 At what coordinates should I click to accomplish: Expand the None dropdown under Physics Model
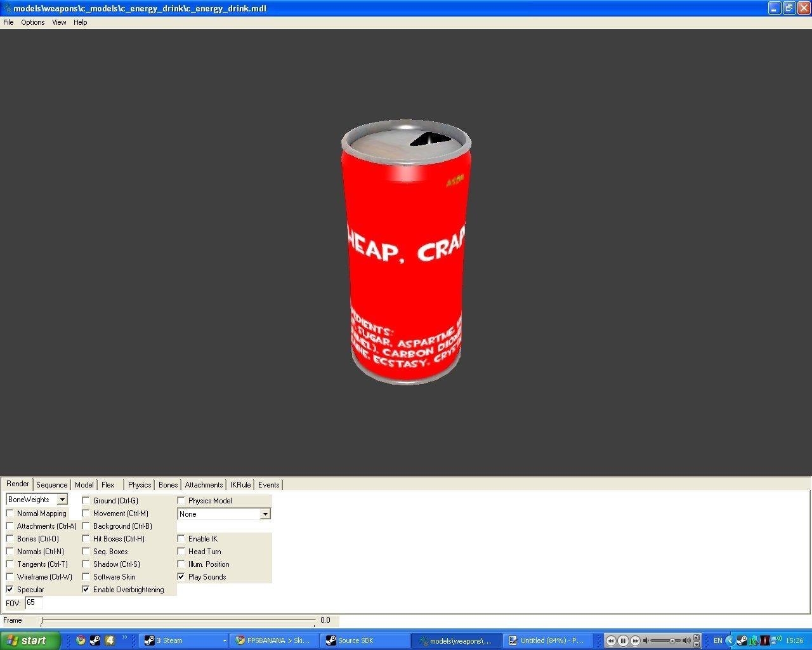[265, 514]
